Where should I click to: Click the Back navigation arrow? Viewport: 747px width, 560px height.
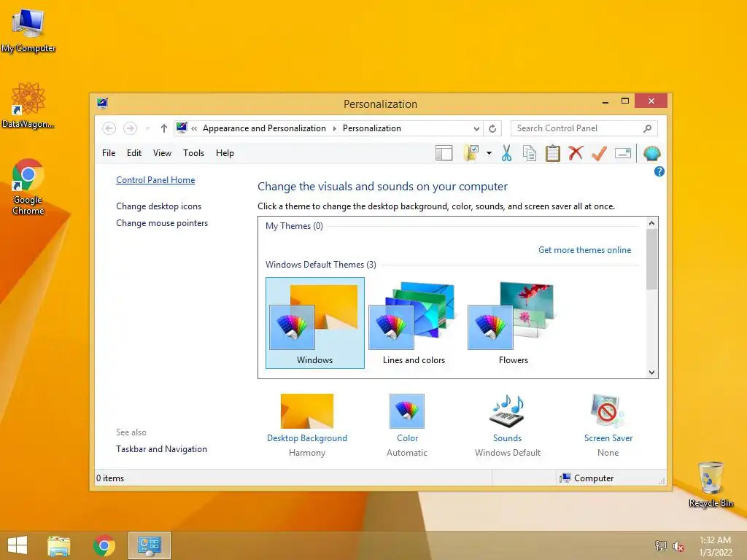(109, 128)
